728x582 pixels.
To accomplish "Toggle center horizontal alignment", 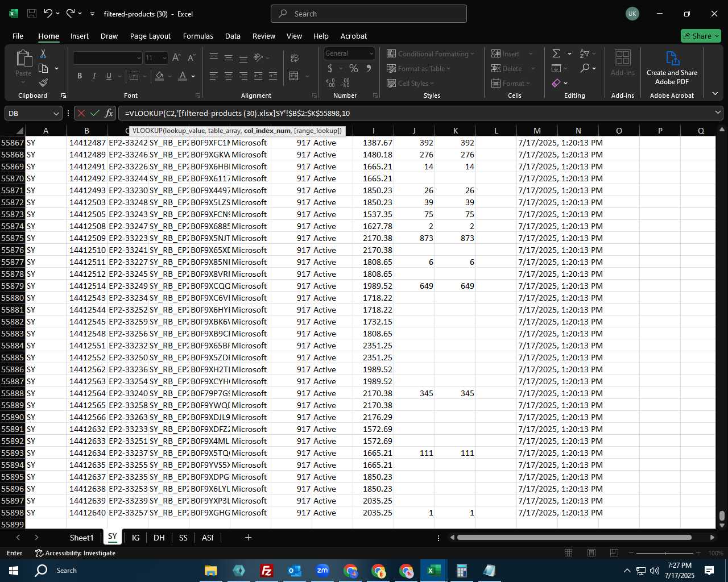I will coord(229,76).
